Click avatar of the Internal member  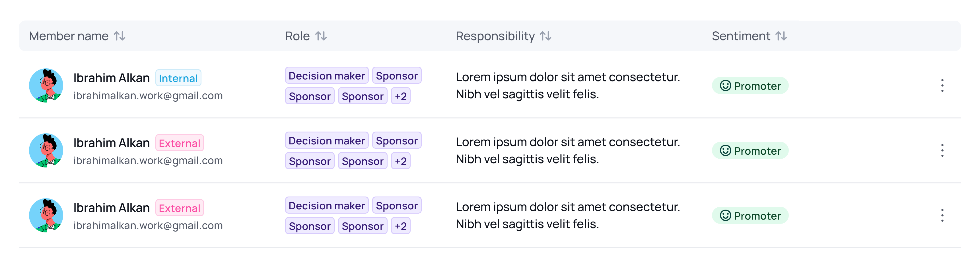[x=46, y=86]
